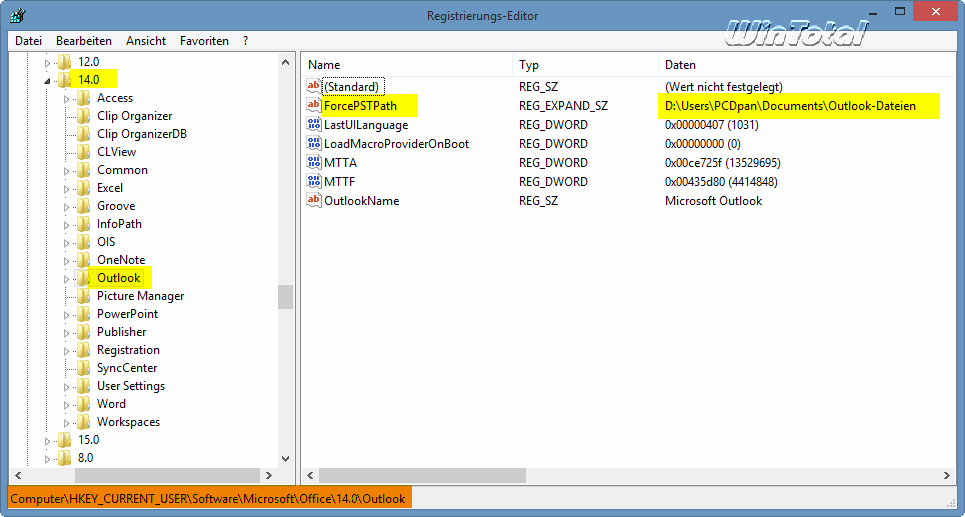Open the Datei menu

pos(28,41)
